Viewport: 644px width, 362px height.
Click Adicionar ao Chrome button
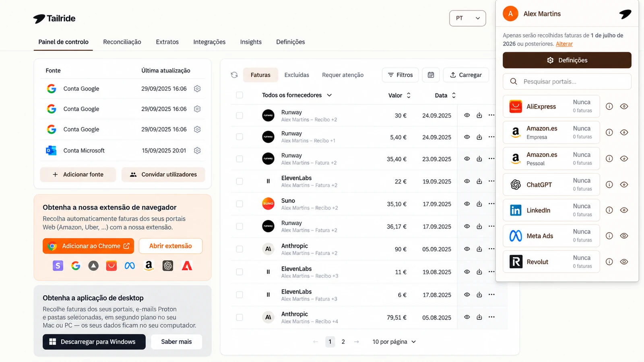tap(88, 246)
